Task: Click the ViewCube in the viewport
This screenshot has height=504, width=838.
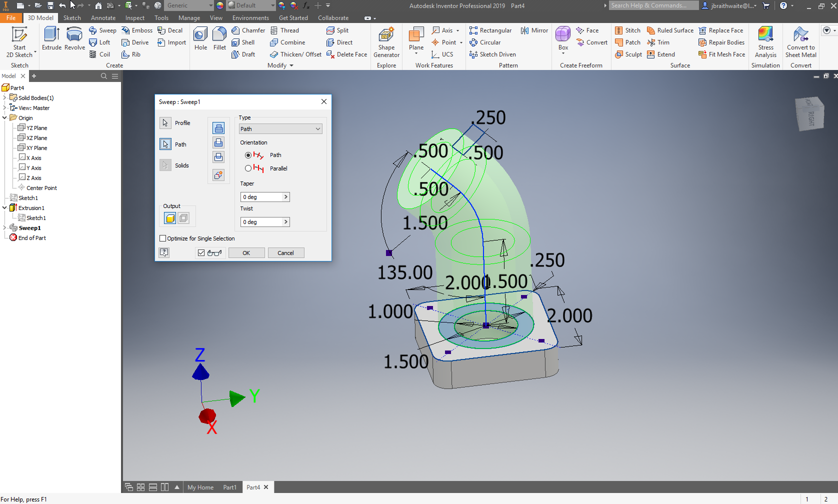Action: (809, 113)
